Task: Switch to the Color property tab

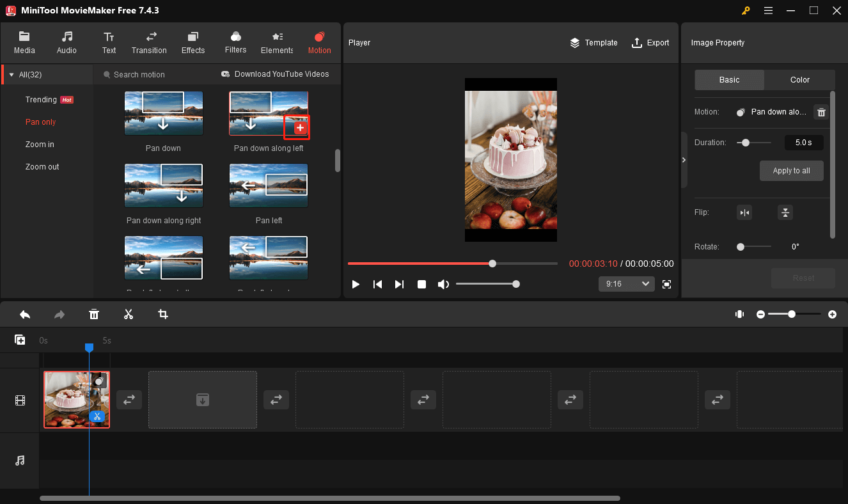Action: (800, 80)
